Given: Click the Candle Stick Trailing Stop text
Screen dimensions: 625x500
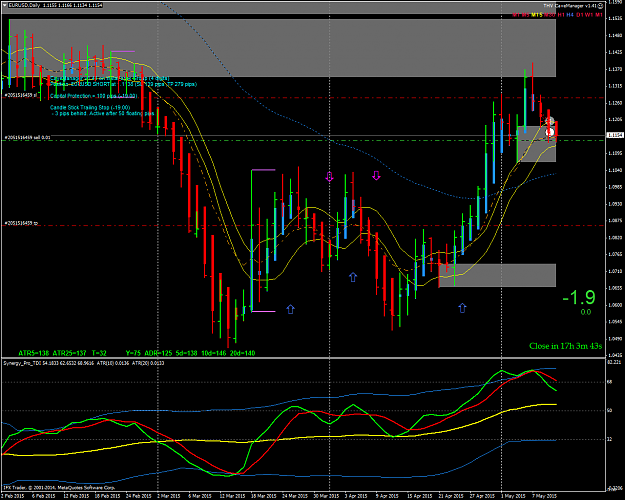Looking at the screenshot, I should pos(90,107).
